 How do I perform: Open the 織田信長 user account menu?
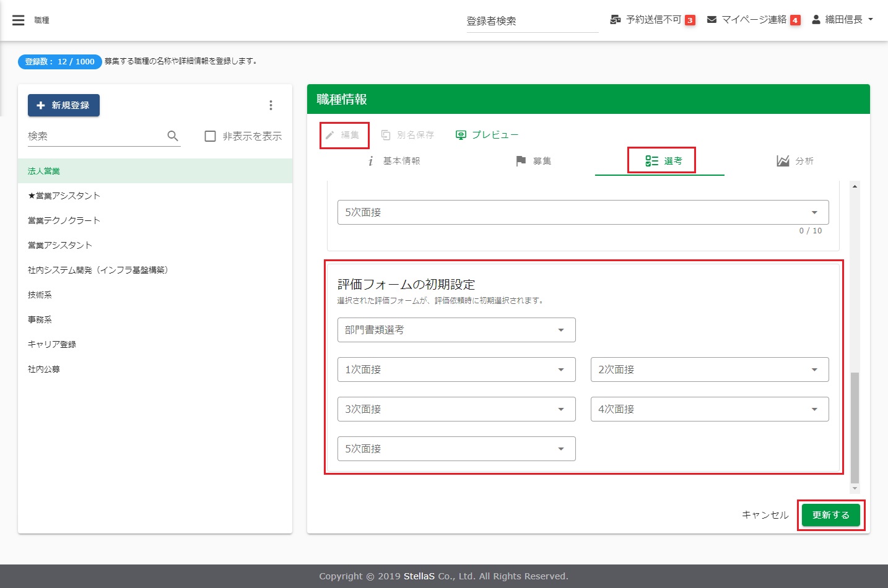click(x=843, y=20)
